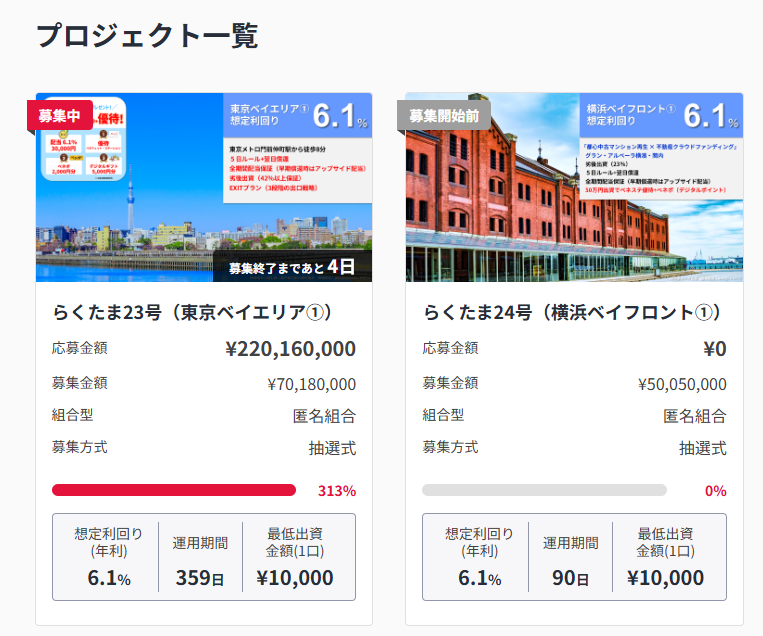Click the プロジェクト一覧 heading
Screen dimensions: 763x636
tap(147, 36)
